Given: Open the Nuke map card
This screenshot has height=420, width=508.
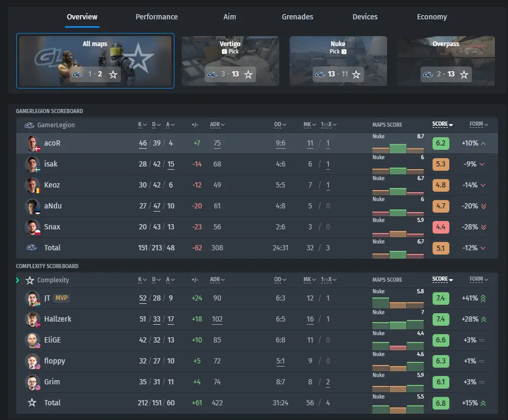Looking at the screenshot, I should point(338,61).
